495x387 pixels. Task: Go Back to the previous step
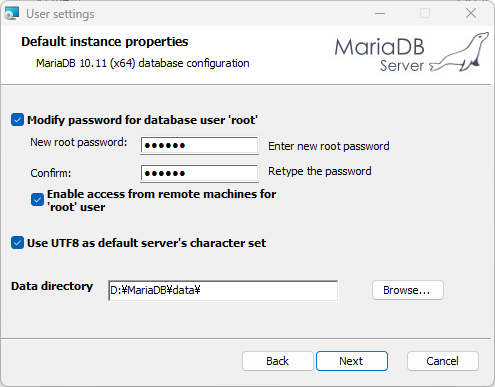pyautogui.click(x=277, y=361)
